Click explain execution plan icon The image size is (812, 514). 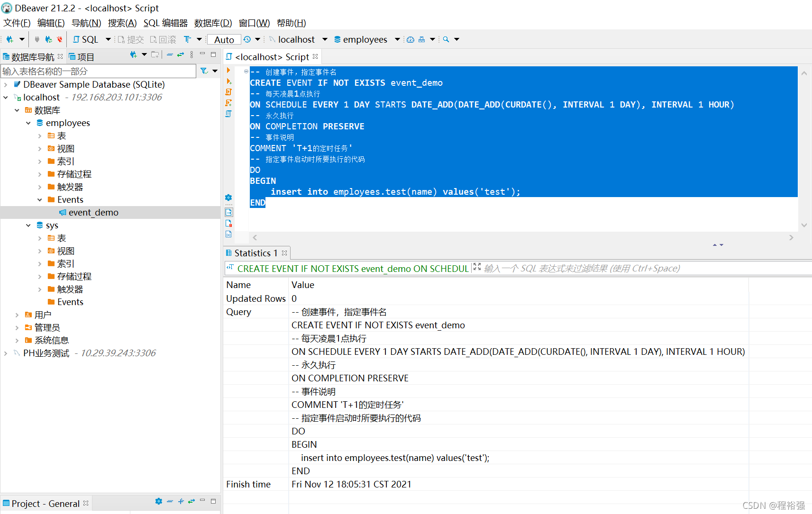coord(228,114)
